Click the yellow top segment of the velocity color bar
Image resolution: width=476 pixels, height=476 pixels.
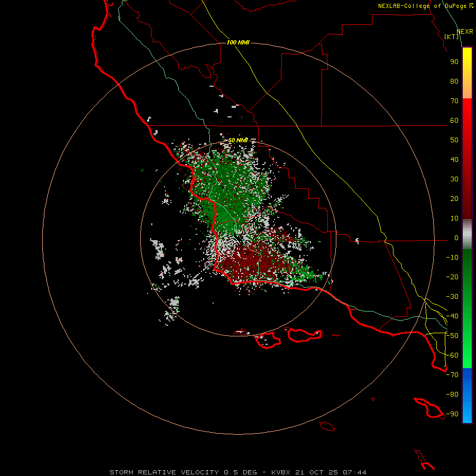[x=467, y=73]
